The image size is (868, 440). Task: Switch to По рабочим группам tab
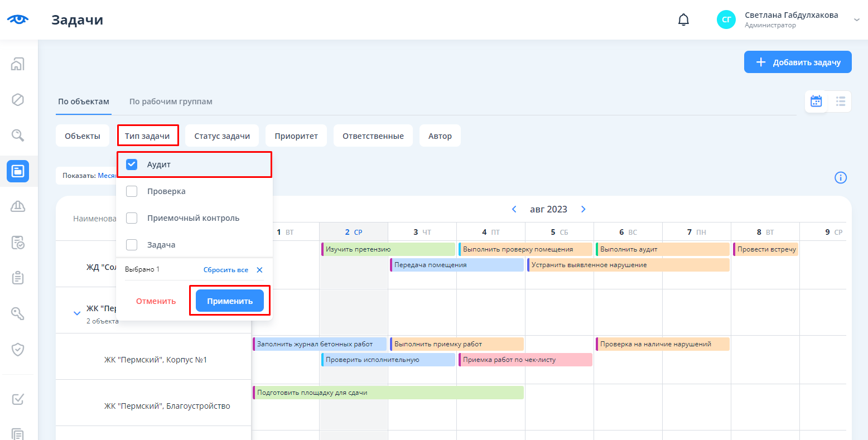pos(171,101)
